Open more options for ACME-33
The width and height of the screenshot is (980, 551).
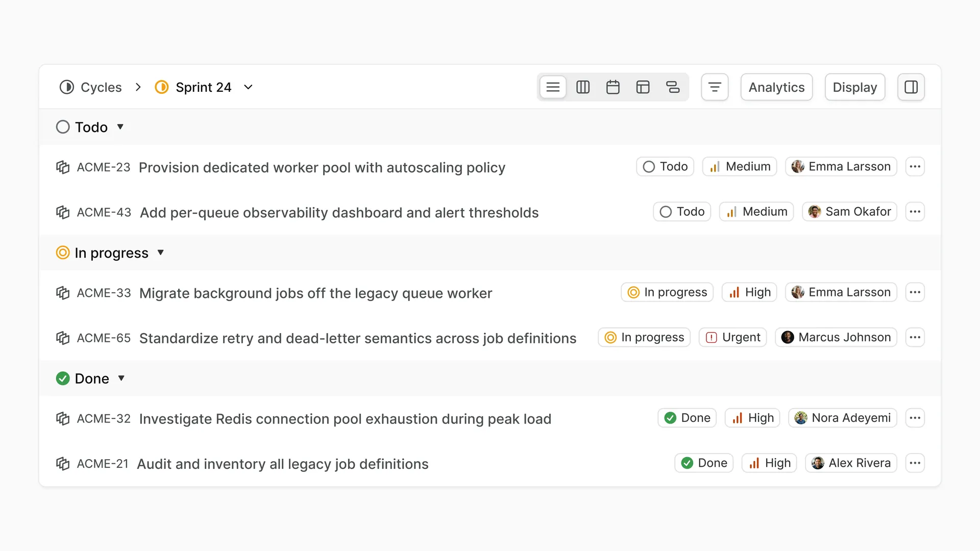pos(915,292)
